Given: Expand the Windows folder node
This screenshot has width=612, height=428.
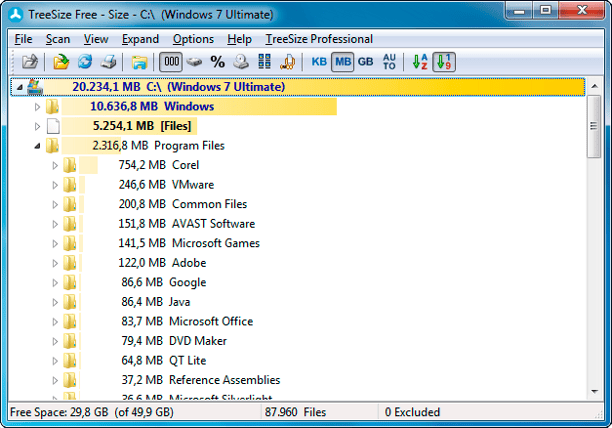Looking at the screenshot, I should point(37,107).
